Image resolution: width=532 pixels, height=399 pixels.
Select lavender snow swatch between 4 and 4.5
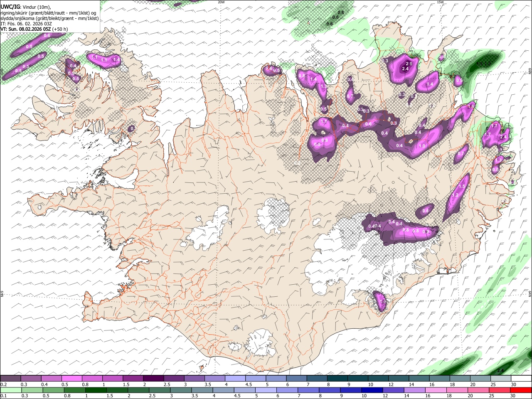[x=235, y=379]
